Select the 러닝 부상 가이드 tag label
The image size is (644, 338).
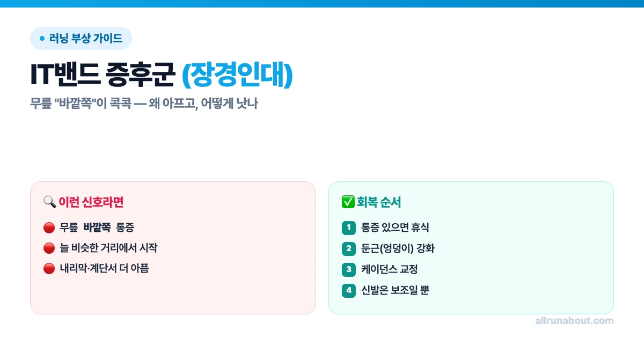coord(86,38)
